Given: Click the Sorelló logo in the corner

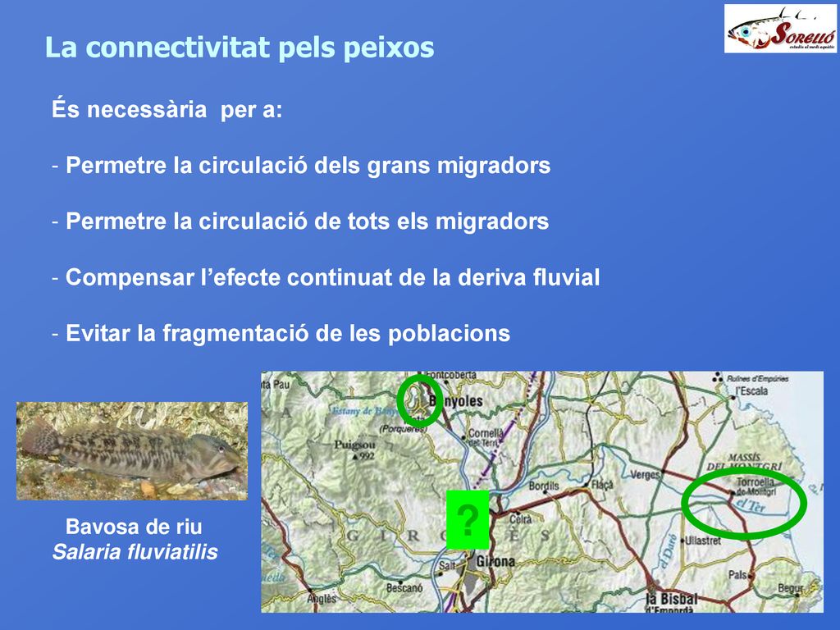Looking at the screenshot, I should coord(780,29).
